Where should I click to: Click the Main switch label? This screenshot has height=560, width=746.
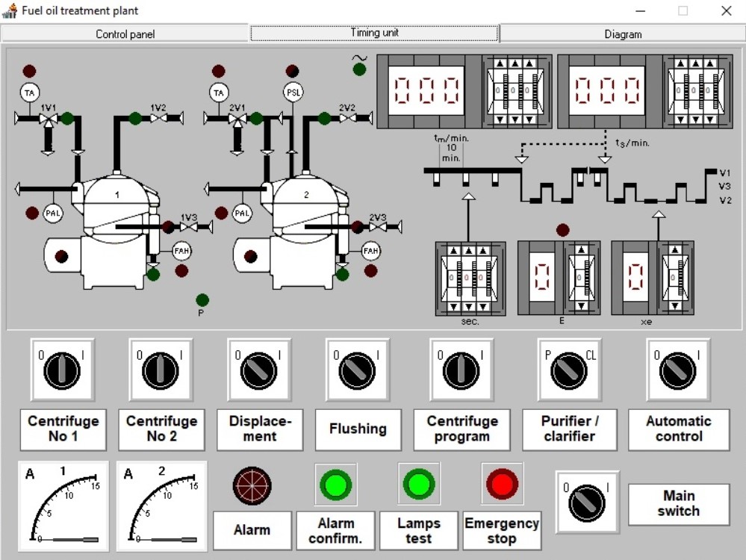point(679,504)
